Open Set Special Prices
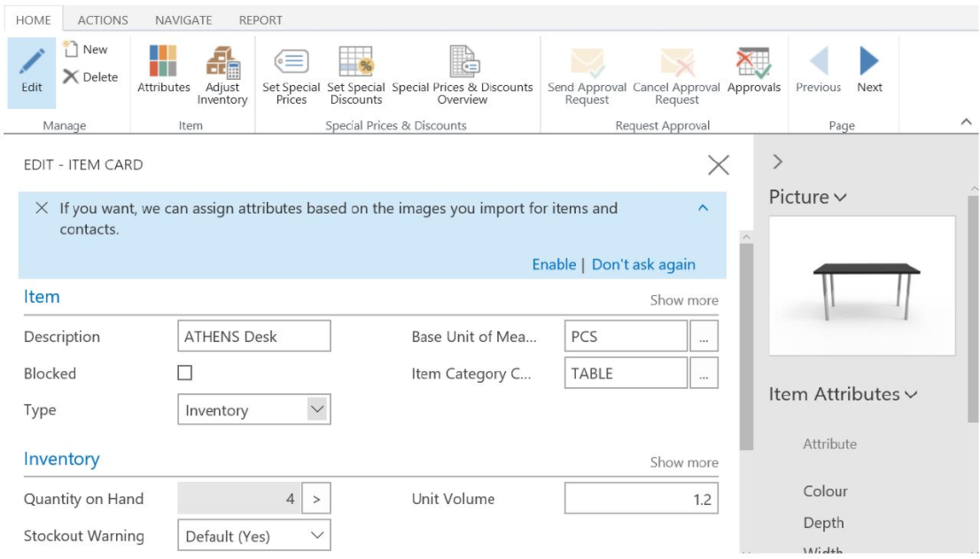980x559 pixels. pos(293,75)
